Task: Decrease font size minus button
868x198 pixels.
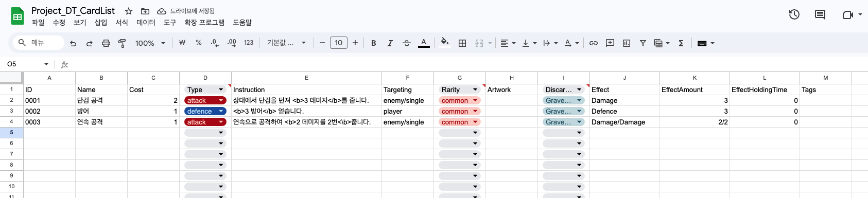Action: 322,43
